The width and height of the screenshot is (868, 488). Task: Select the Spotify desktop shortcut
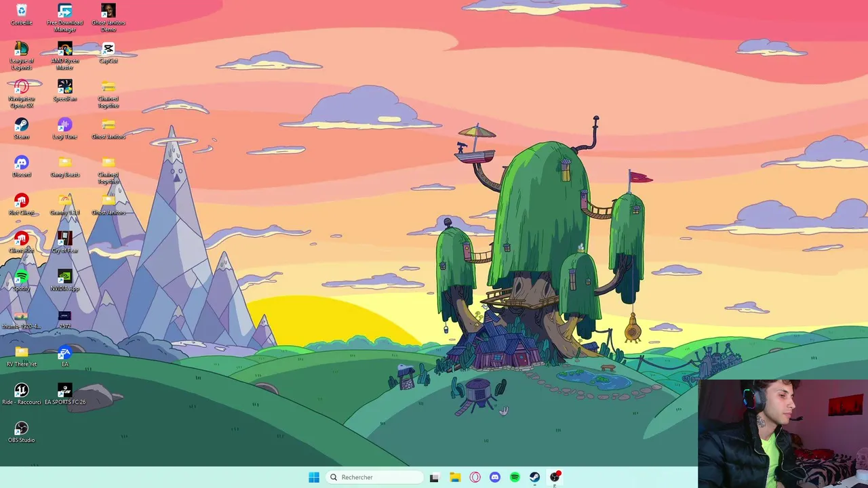pyautogui.click(x=22, y=280)
